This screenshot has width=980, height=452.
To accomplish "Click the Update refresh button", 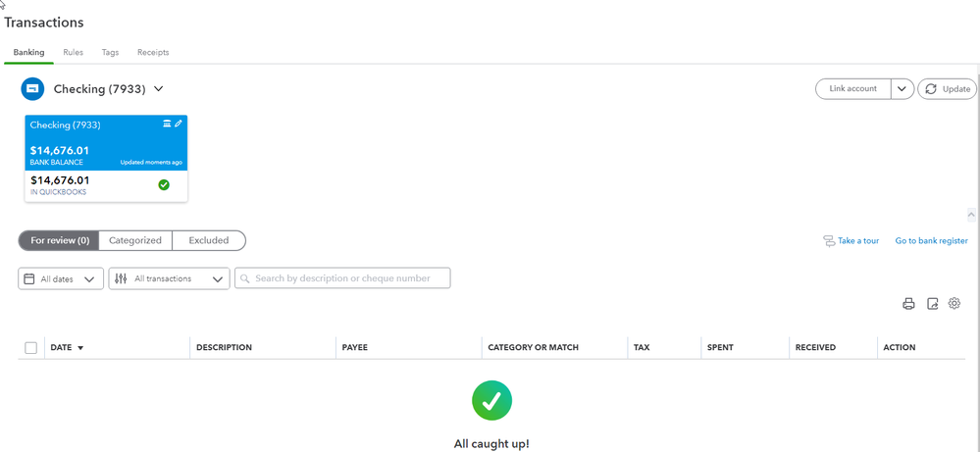I will [x=947, y=89].
